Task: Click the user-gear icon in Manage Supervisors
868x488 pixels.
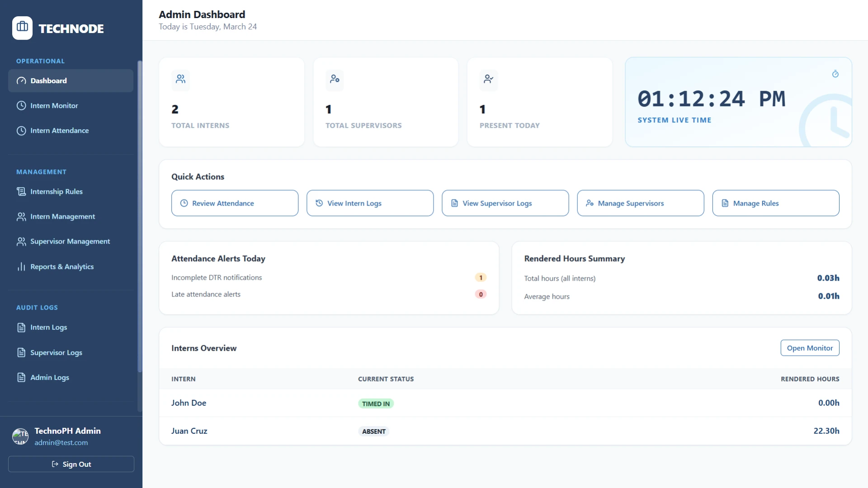Action: (590, 203)
